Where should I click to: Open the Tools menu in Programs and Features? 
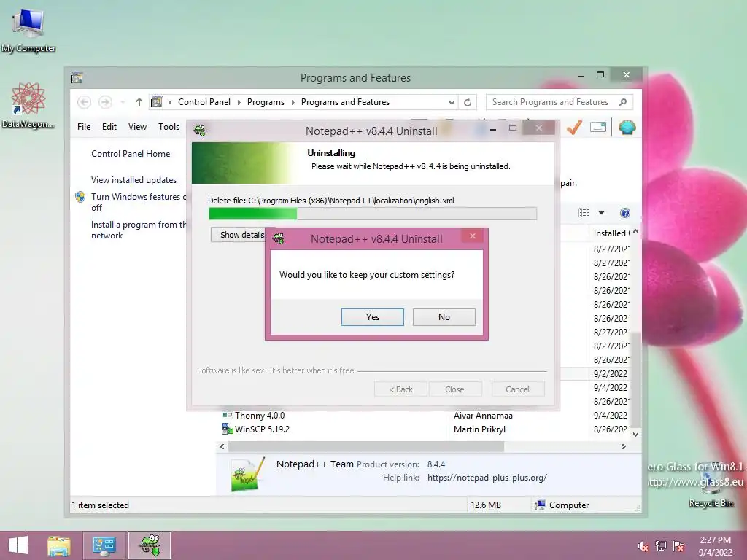pyautogui.click(x=169, y=127)
